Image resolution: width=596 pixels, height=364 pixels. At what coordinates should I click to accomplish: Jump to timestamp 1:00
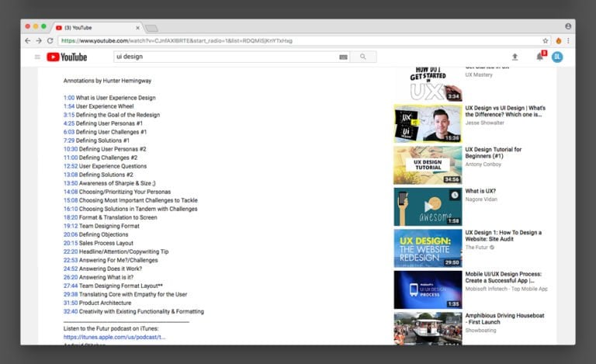pyautogui.click(x=69, y=98)
